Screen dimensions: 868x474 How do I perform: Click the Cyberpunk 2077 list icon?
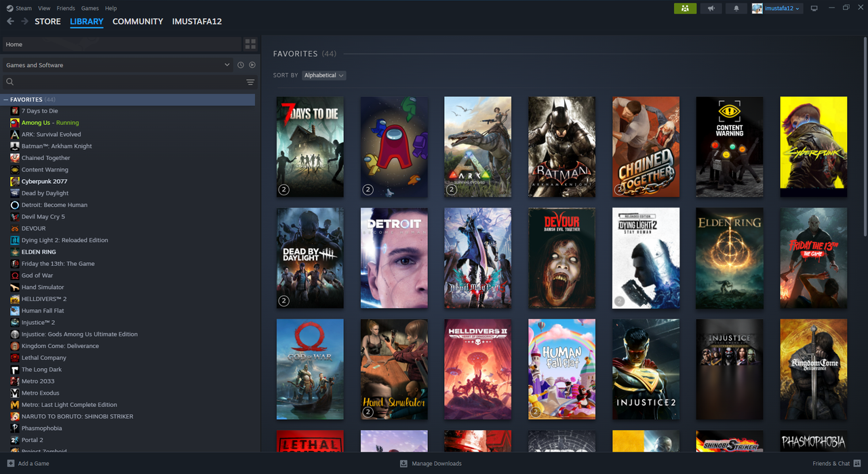tap(15, 182)
